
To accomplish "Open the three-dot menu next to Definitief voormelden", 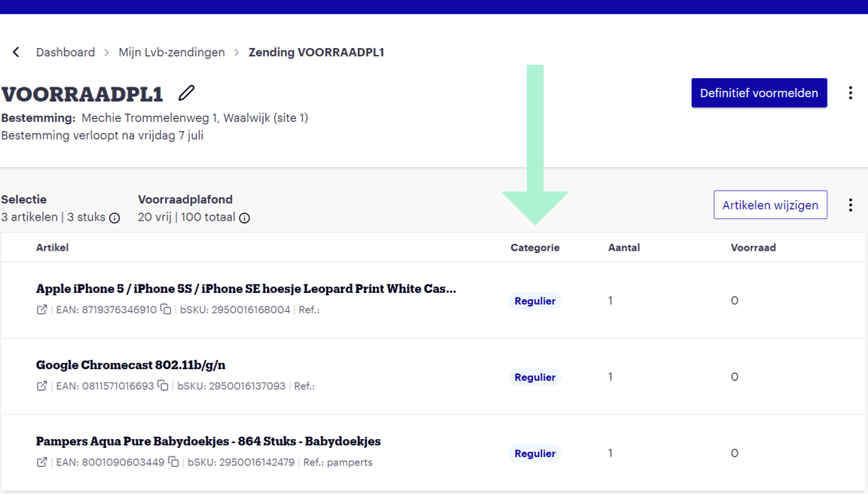I will (x=850, y=93).
